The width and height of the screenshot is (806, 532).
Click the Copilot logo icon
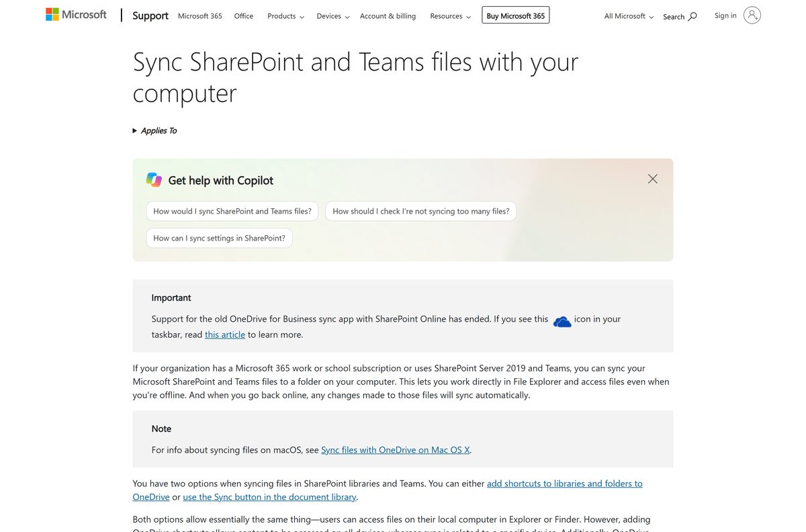[154, 179]
